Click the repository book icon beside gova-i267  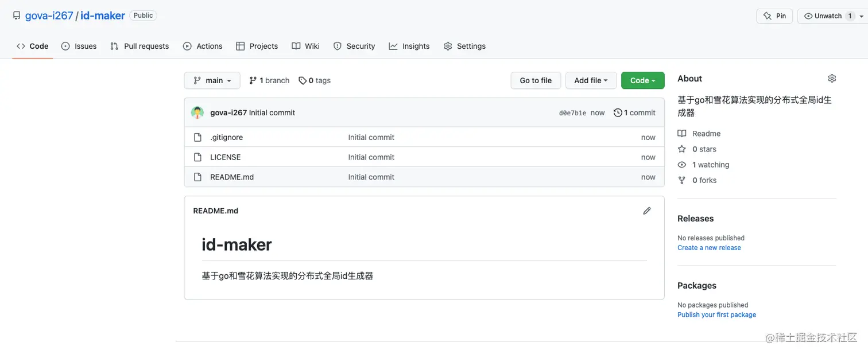point(17,15)
